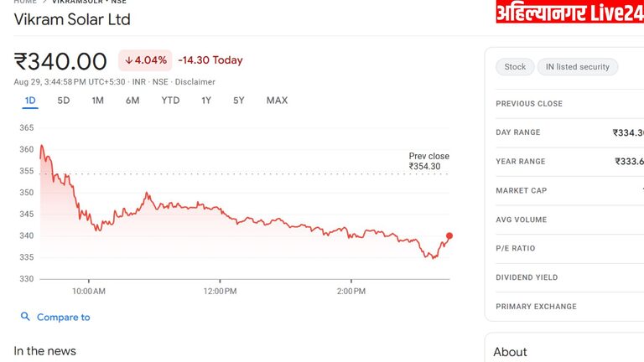The image size is (644, 362).
Task: Select the 5Y range tab
Action: 239,101
